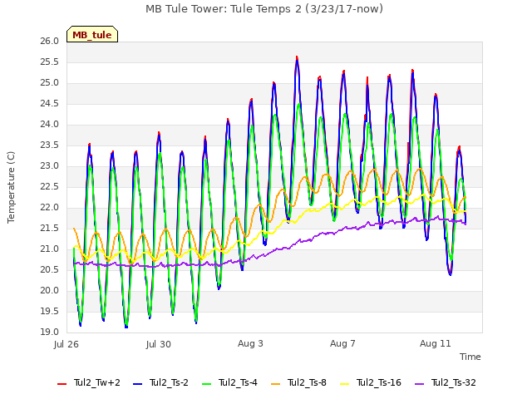532x399 pixels.
Task: Click the Tul2_Ts-2 legend label
Action: click(169, 382)
